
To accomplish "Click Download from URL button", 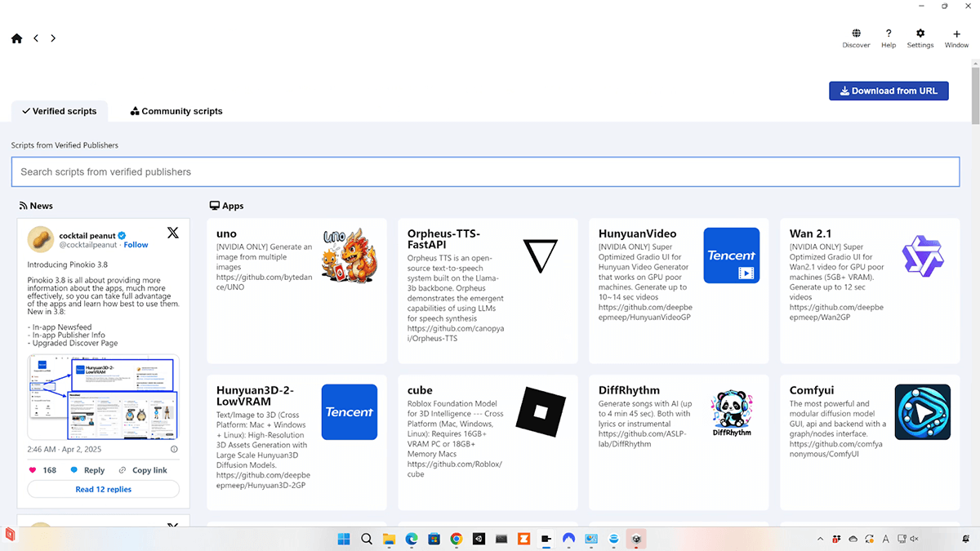I will click(889, 91).
